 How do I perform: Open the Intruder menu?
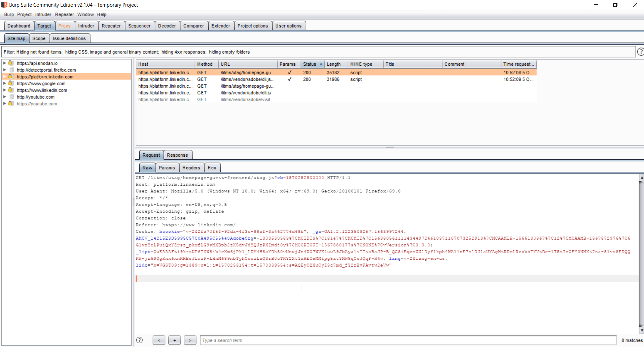[43, 14]
